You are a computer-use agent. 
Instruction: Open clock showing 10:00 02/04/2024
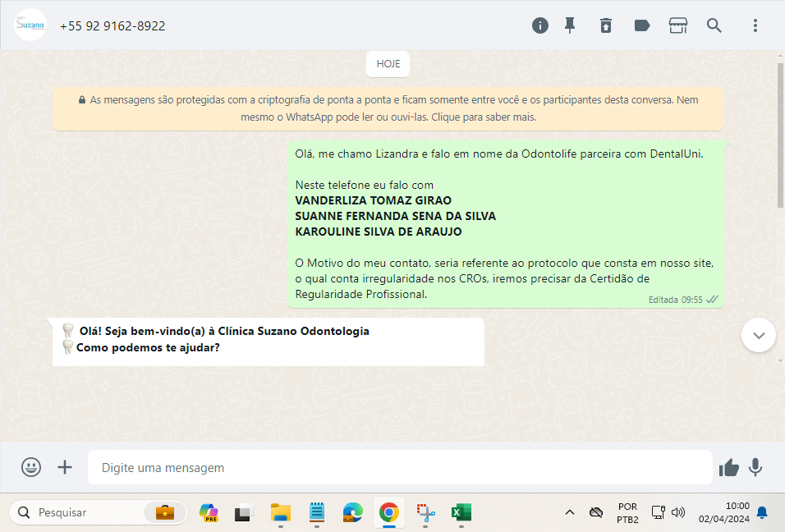click(x=724, y=512)
